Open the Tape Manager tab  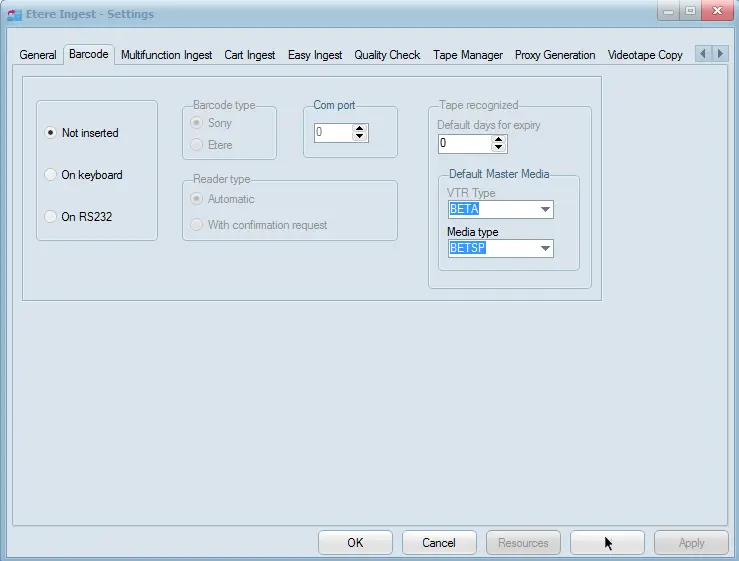click(468, 55)
